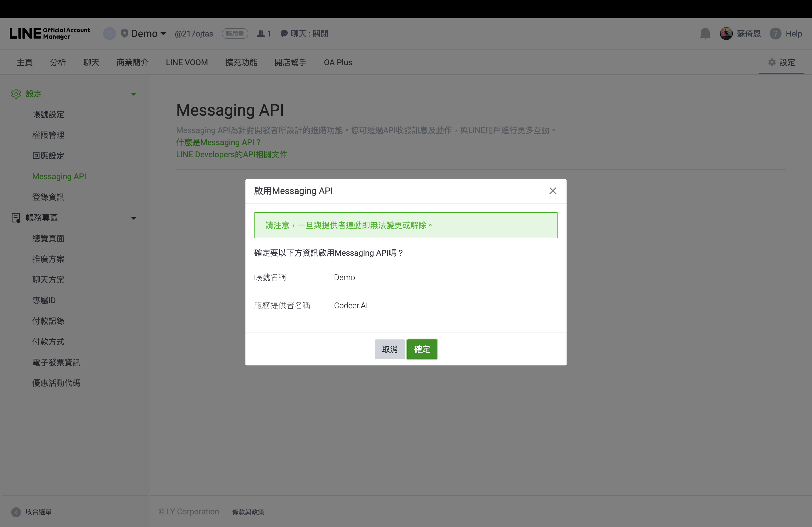Click 取消 to cancel activation
The height and width of the screenshot is (527, 812).
390,349
